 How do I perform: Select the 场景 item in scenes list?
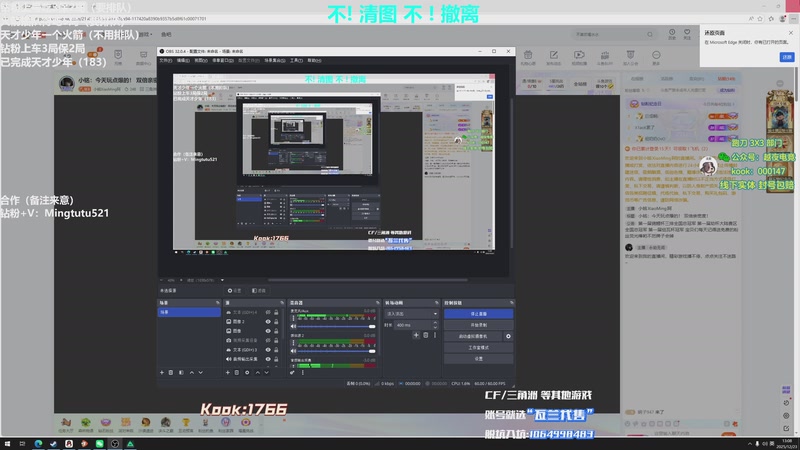click(189, 312)
